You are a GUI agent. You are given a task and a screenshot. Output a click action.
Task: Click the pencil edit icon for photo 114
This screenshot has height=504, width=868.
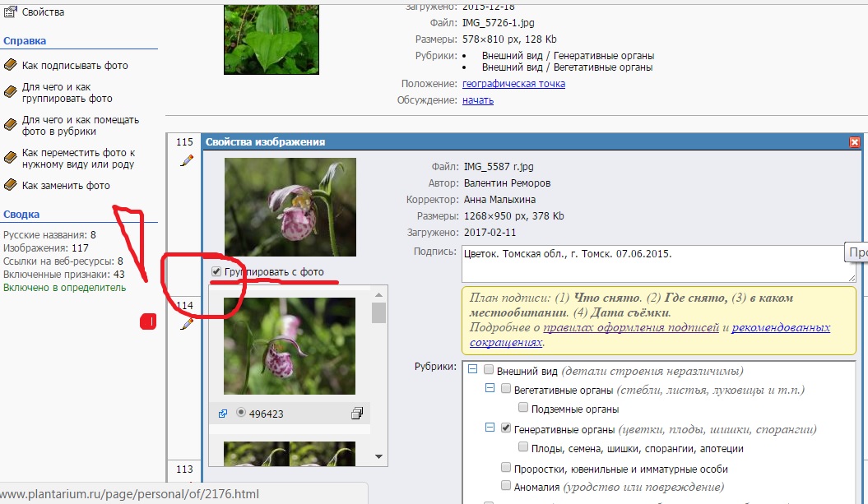click(186, 324)
